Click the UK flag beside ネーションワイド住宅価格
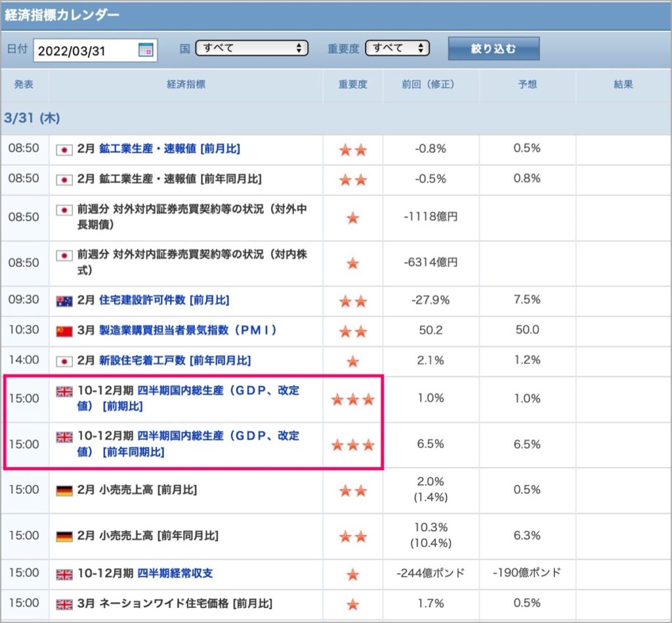Screen dimensions: 672x623 (x=64, y=604)
